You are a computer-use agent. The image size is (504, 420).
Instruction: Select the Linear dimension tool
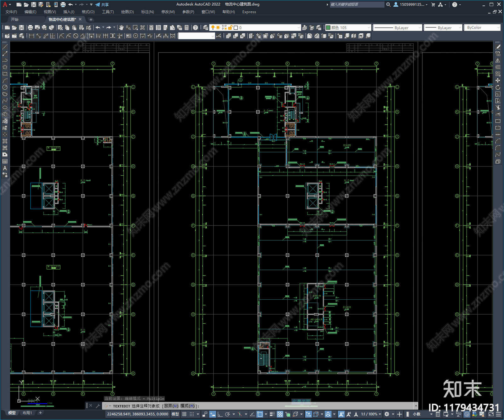click(31, 36)
